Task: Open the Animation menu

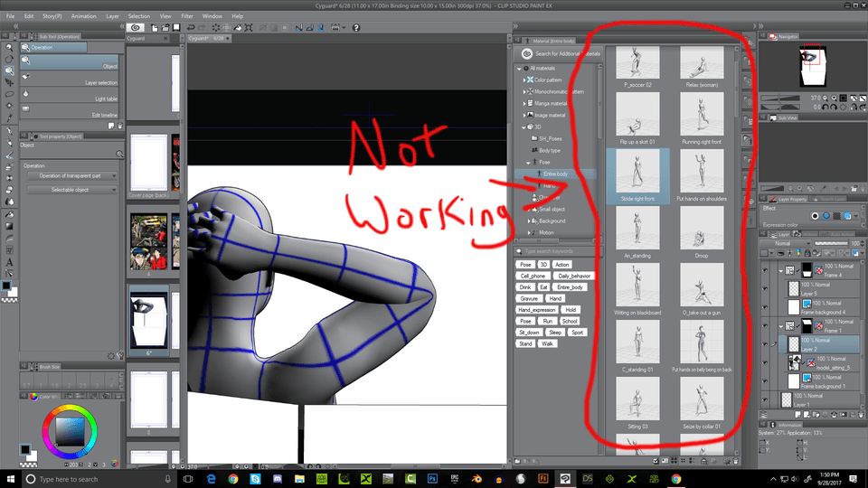Action: coord(83,16)
